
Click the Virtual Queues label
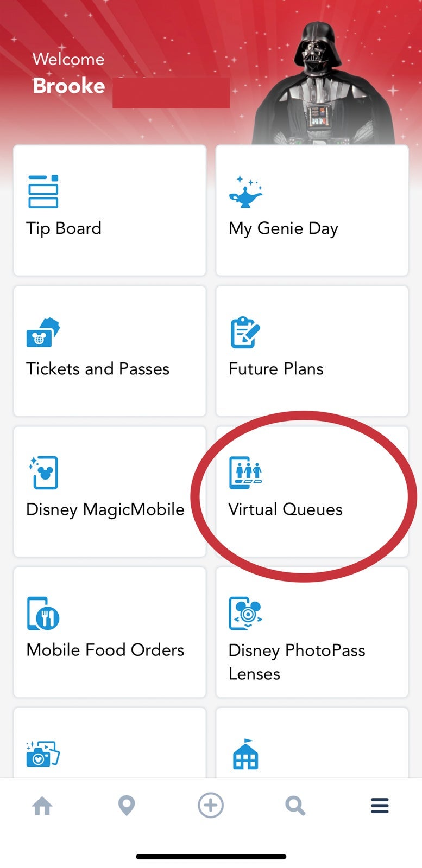285,509
